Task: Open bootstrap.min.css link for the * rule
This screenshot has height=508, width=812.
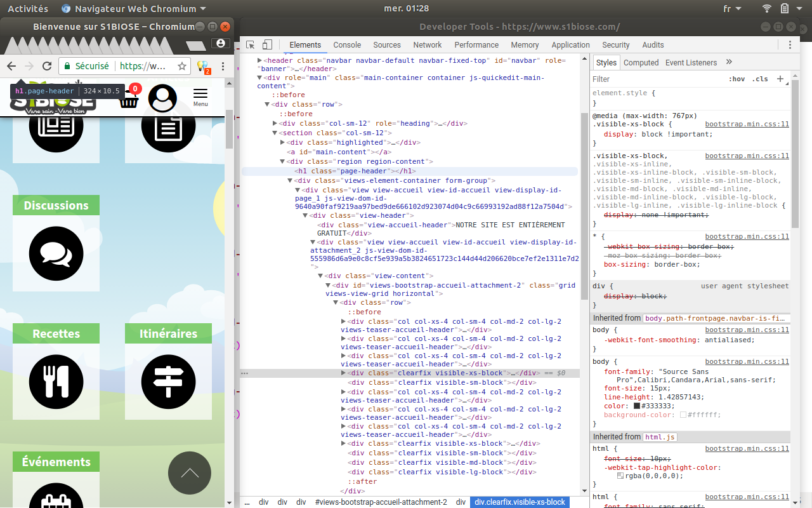Action: click(x=747, y=236)
